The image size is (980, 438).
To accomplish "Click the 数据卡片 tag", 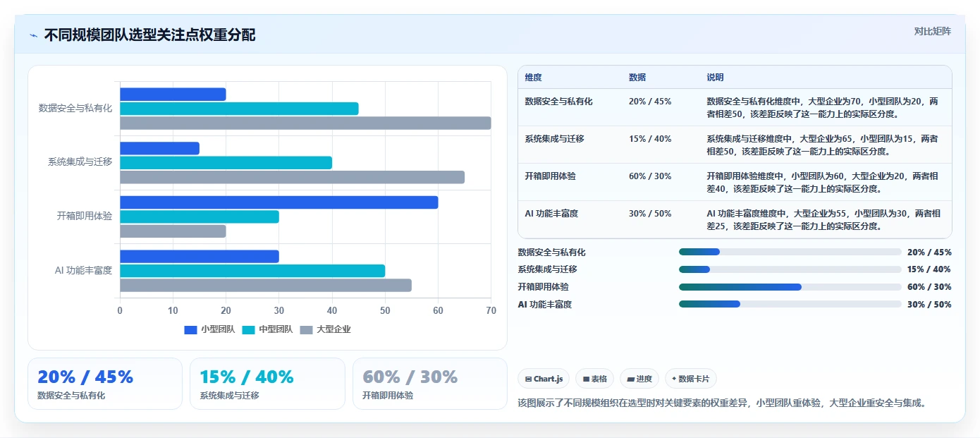I will coord(691,379).
